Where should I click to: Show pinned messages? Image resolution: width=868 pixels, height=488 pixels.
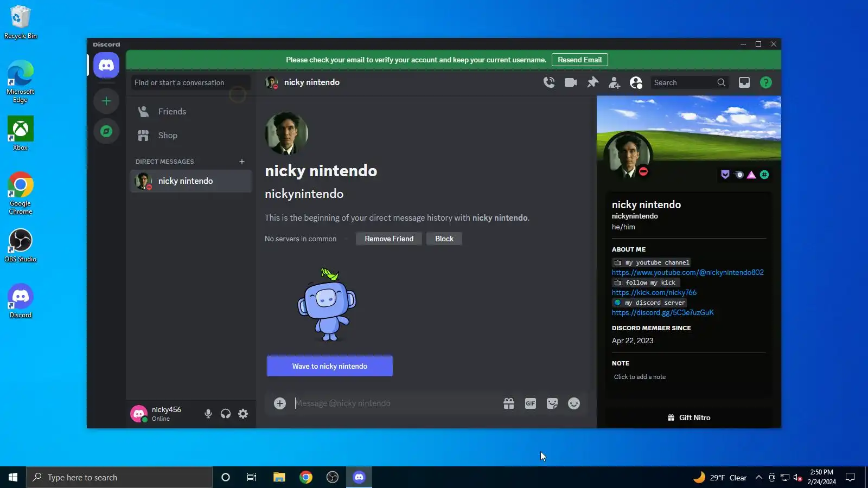(592, 82)
